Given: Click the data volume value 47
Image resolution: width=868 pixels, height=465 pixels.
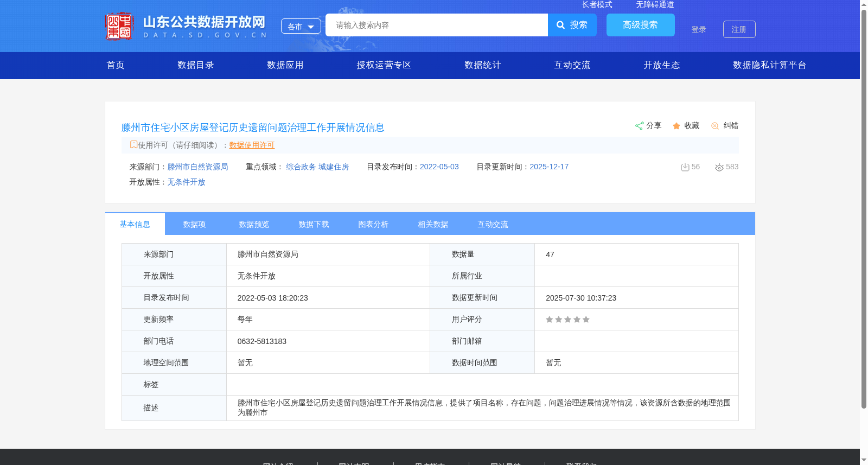Looking at the screenshot, I should point(550,254).
